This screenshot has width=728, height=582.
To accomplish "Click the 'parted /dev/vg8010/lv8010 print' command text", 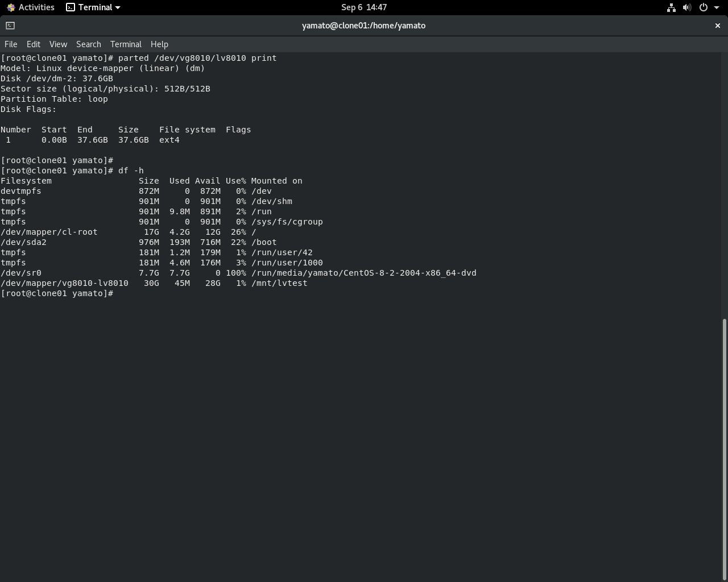I will pos(197,58).
